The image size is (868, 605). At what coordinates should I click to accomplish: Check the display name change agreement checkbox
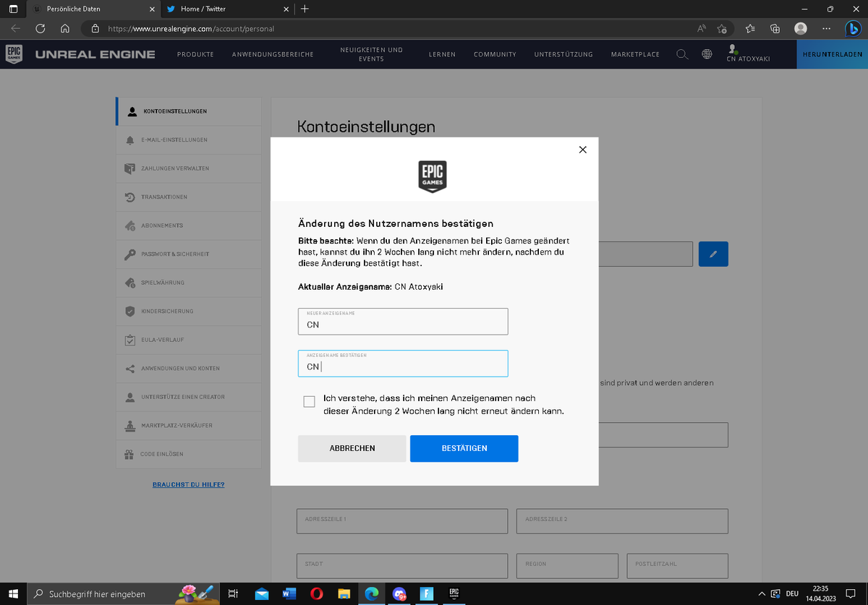pyautogui.click(x=310, y=402)
